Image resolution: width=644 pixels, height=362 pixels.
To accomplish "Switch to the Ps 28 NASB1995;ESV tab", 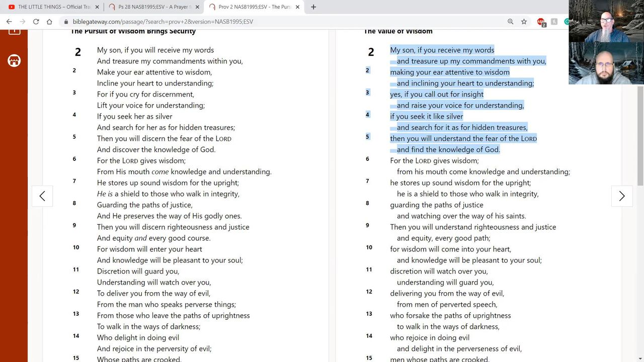I will 152,7.
